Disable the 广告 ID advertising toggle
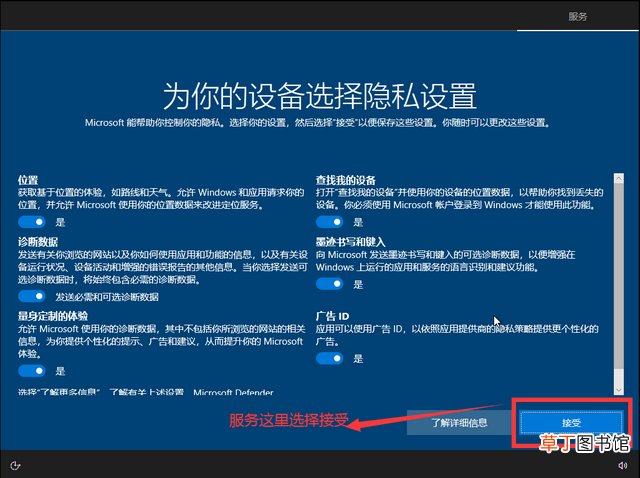The width and height of the screenshot is (640, 478). tap(329, 358)
